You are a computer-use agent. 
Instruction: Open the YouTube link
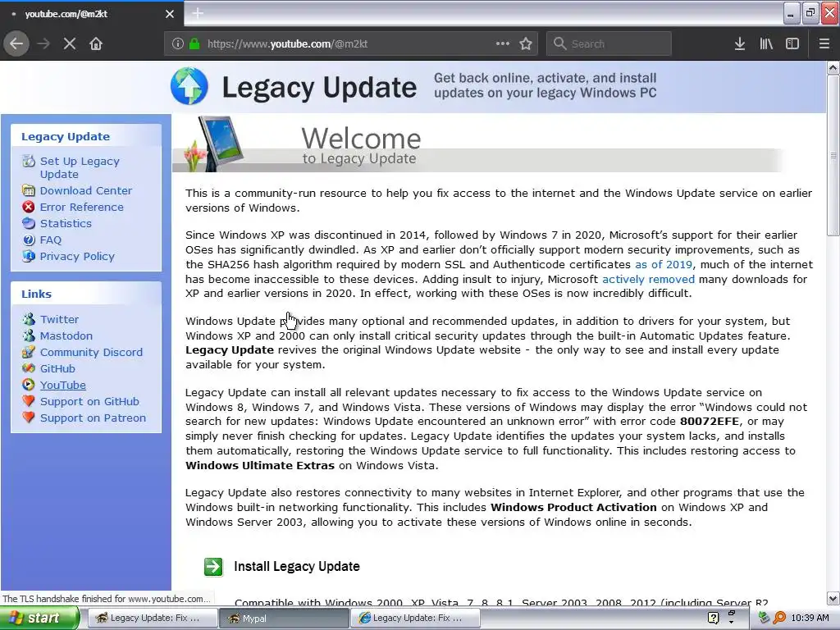(x=62, y=386)
